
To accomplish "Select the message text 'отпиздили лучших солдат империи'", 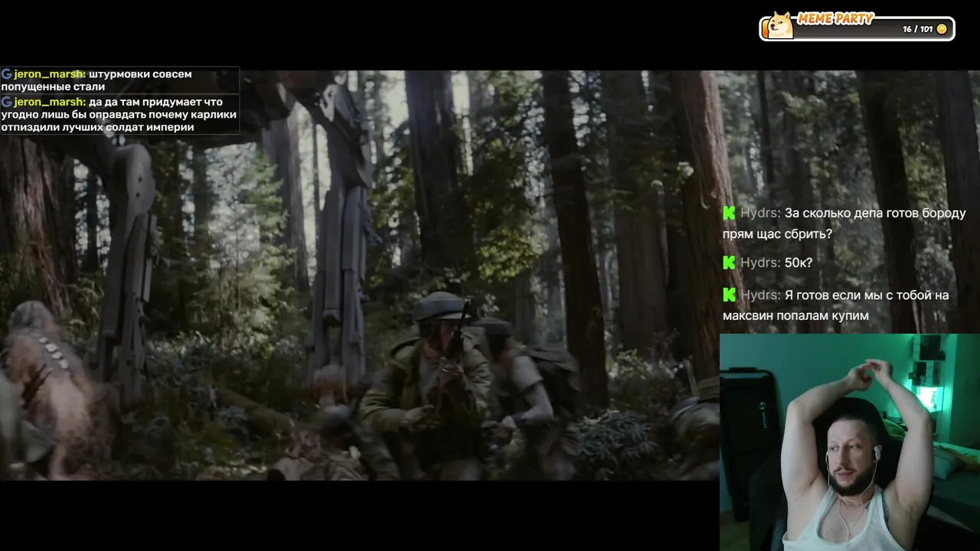I will tap(97, 127).
